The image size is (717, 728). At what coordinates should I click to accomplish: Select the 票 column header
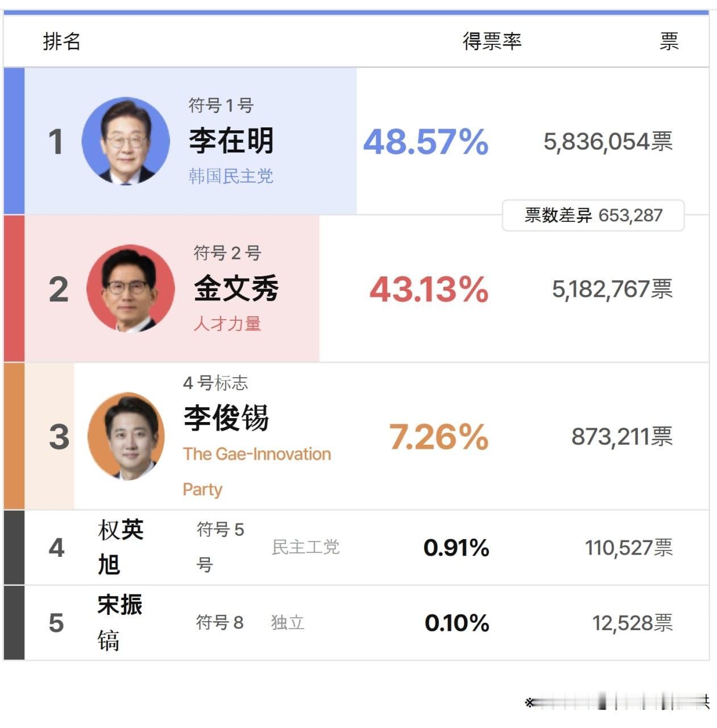[x=669, y=42]
